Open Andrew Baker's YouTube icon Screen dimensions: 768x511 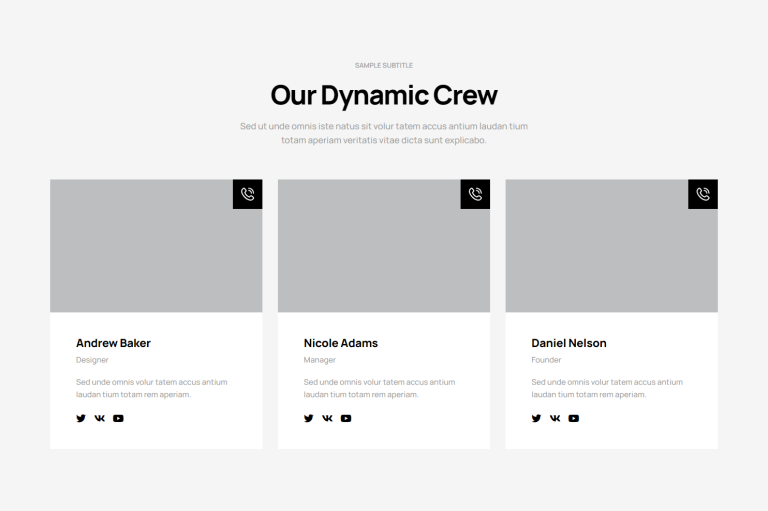click(x=118, y=419)
